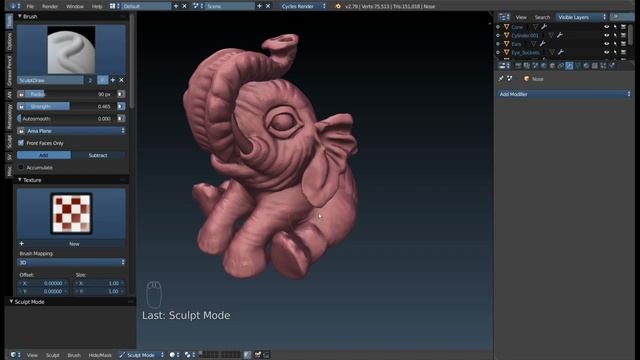Select the Add direction button
Screen dimensions: 640x360
coord(44,155)
